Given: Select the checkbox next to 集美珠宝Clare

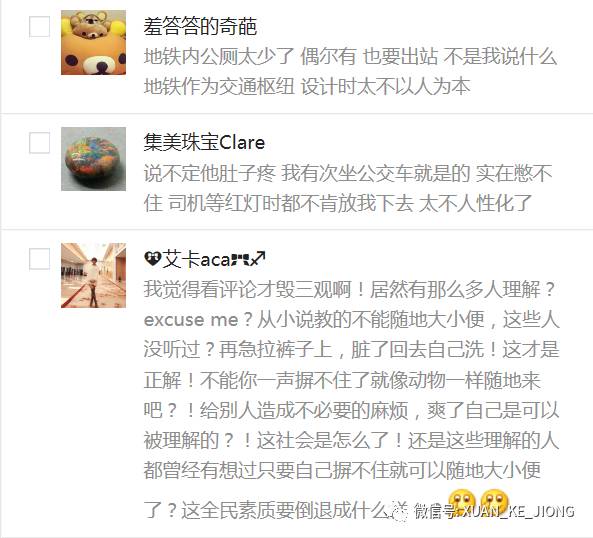Looking at the screenshot, I should pyautogui.click(x=39, y=143).
